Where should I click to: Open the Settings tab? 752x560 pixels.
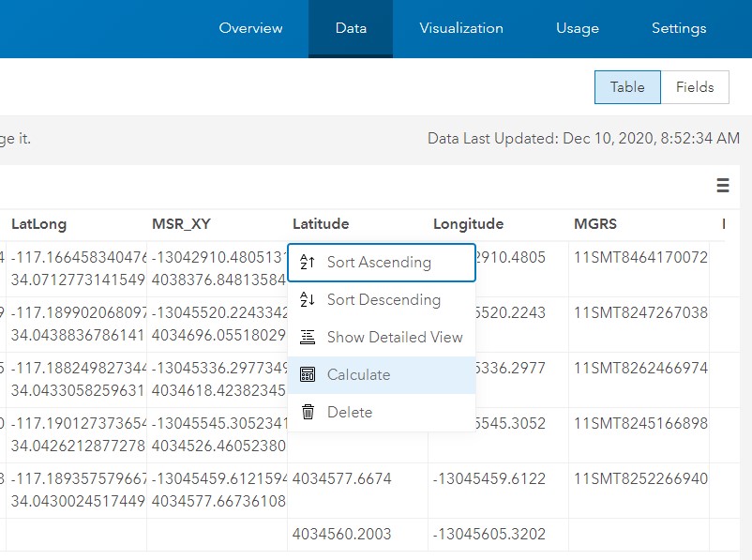(678, 28)
